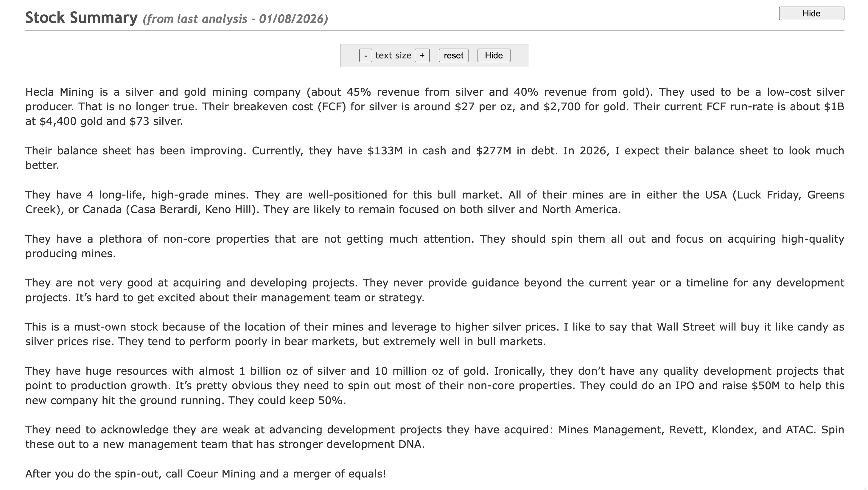Image resolution: width=868 pixels, height=490 pixels.
Task: Click the "text size" label
Action: point(393,56)
